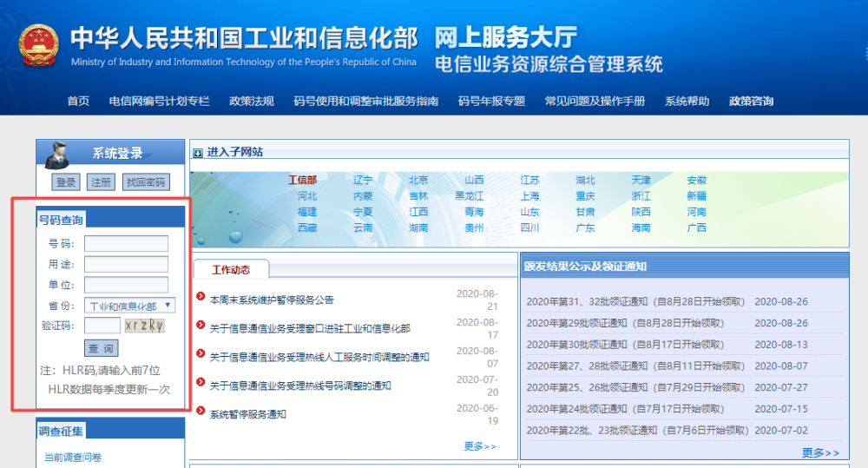Open 2020年第27、28批领证通知
Screen dimensions: 868x468
pos(635,366)
